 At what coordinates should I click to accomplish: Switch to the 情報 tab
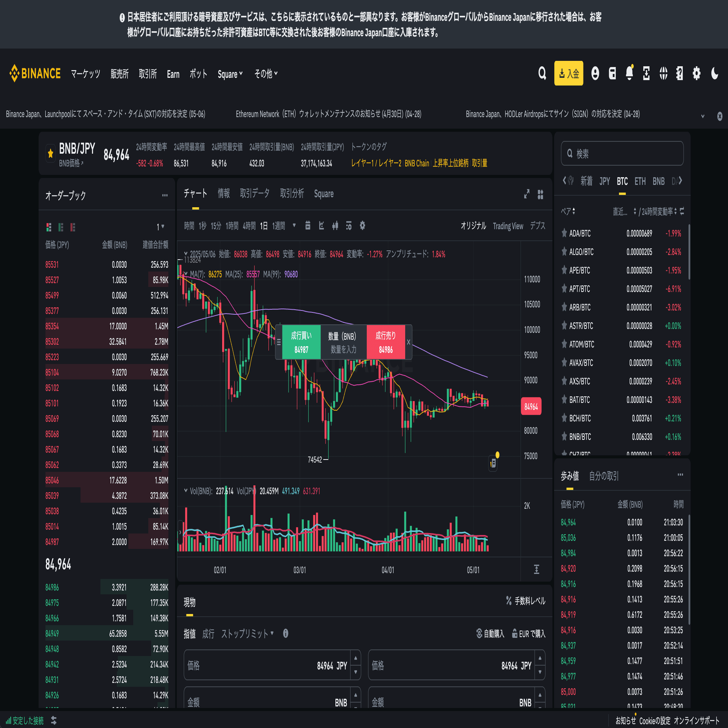click(224, 193)
